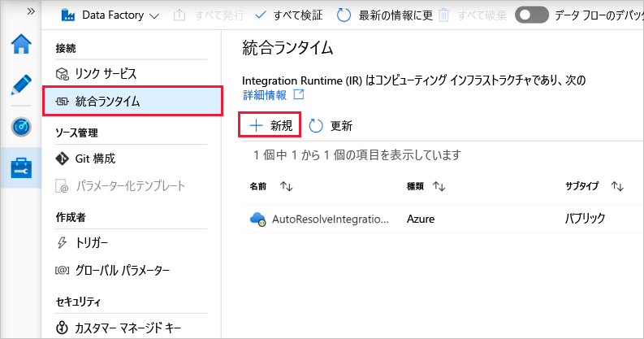Click the refresh icon by 最新の情報に更
Screen dimensions: 644x339
[344, 15]
